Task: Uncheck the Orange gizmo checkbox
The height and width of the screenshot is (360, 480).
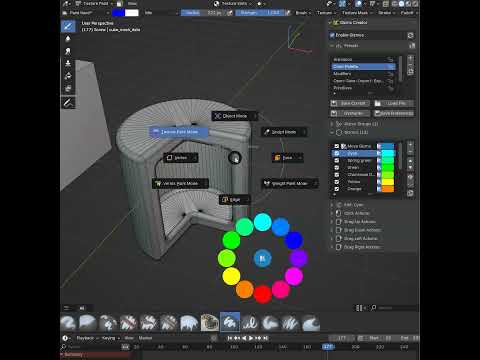Action: (337, 189)
